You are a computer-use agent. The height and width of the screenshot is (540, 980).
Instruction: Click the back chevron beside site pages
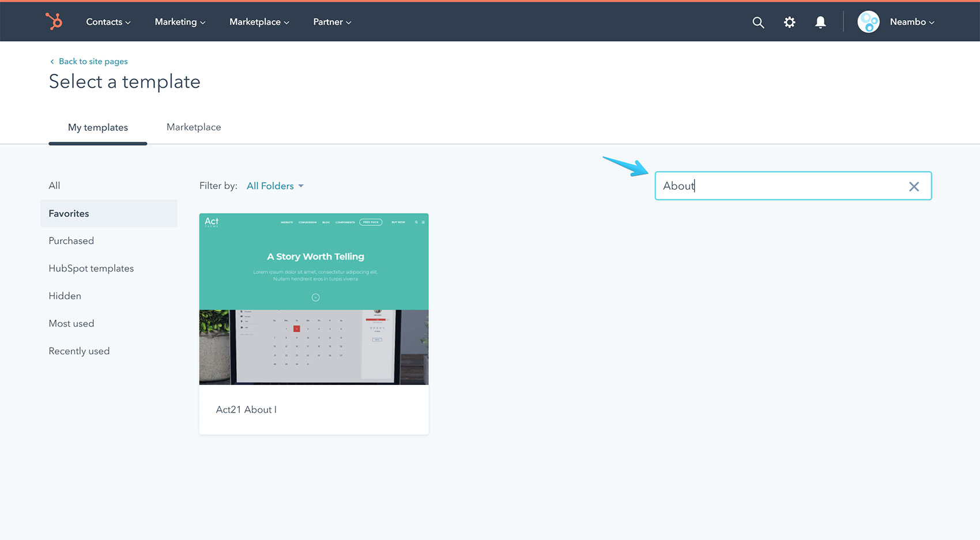[x=52, y=61]
